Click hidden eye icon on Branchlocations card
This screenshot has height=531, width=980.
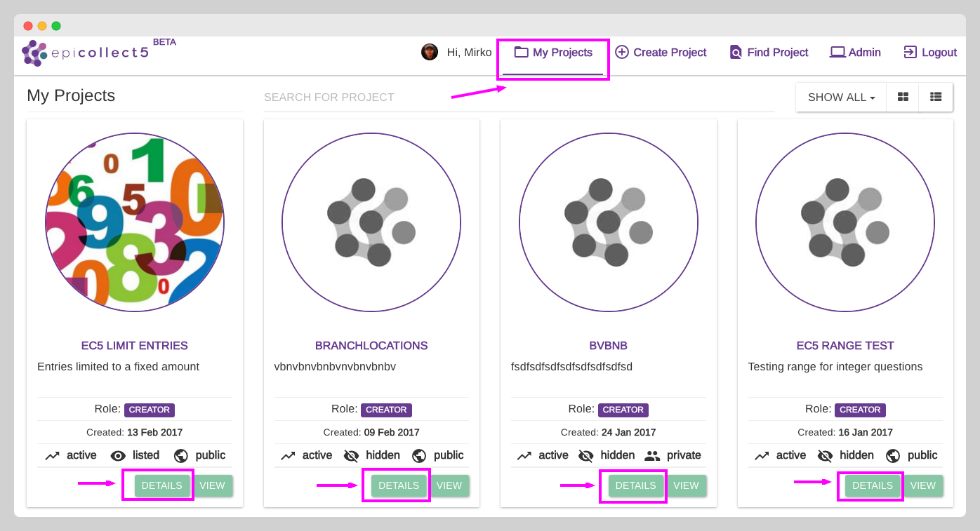point(351,456)
